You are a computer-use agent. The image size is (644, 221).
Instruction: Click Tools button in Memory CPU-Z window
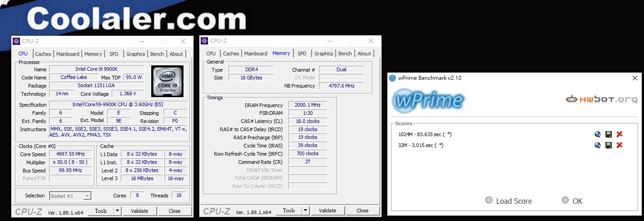coord(289,211)
